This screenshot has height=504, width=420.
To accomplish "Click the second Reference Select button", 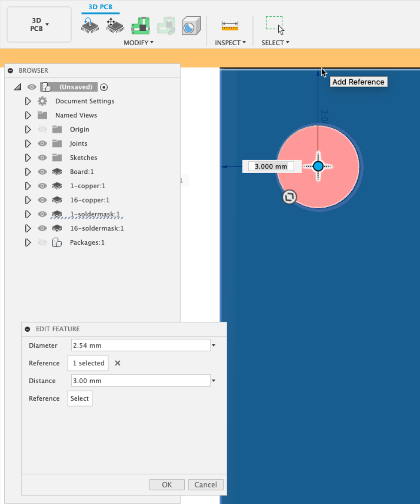I will point(80,398).
